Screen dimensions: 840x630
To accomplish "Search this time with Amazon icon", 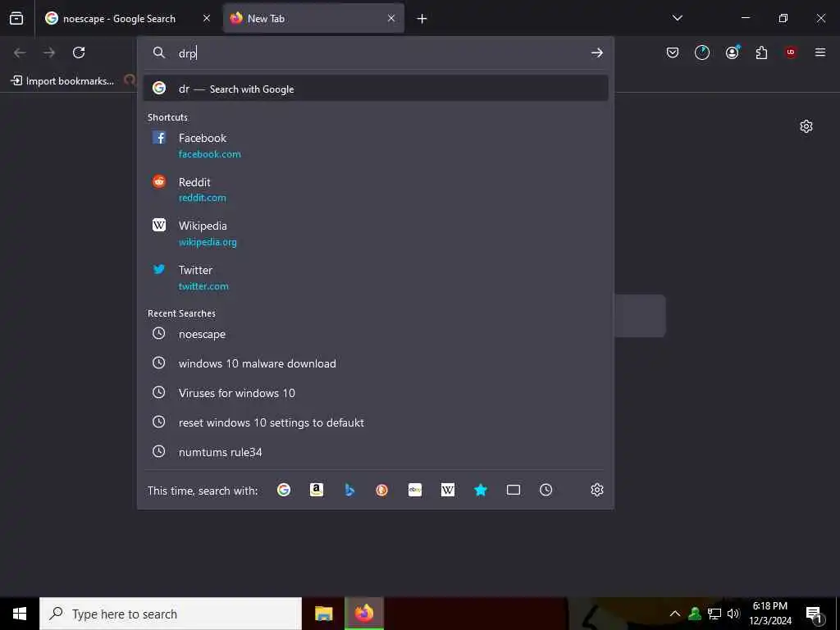I will tap(317, 490).
